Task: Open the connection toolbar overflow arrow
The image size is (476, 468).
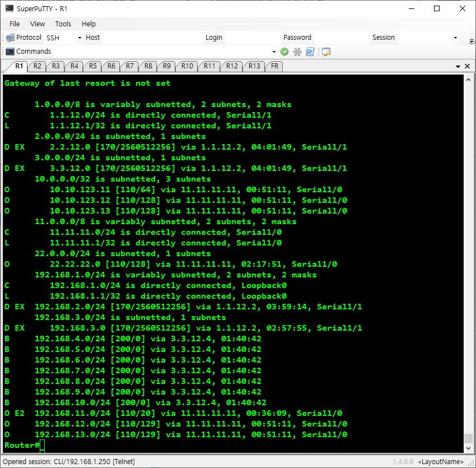Action: pos(472,41)
